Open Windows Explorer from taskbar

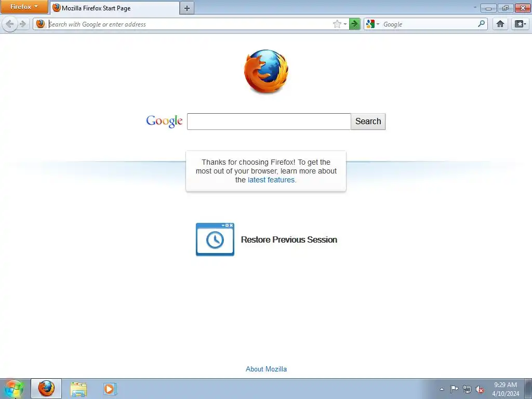pyautogui.click(x=78, y=389)
